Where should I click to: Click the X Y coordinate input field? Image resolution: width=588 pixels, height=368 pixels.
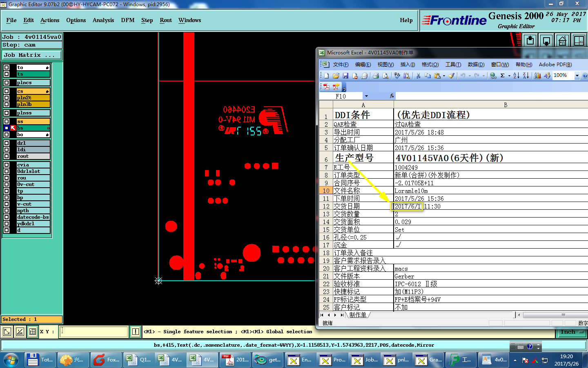pyautogui.click(x=94, y=332)
